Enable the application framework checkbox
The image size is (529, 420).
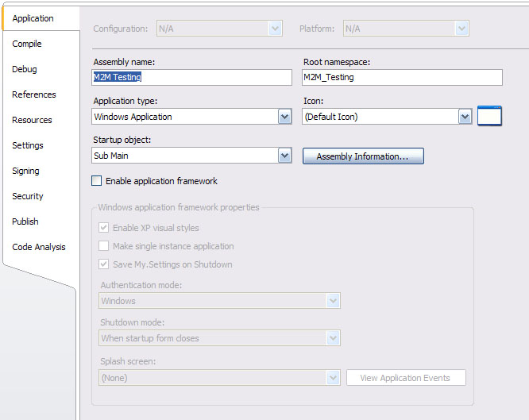point(97,181)
